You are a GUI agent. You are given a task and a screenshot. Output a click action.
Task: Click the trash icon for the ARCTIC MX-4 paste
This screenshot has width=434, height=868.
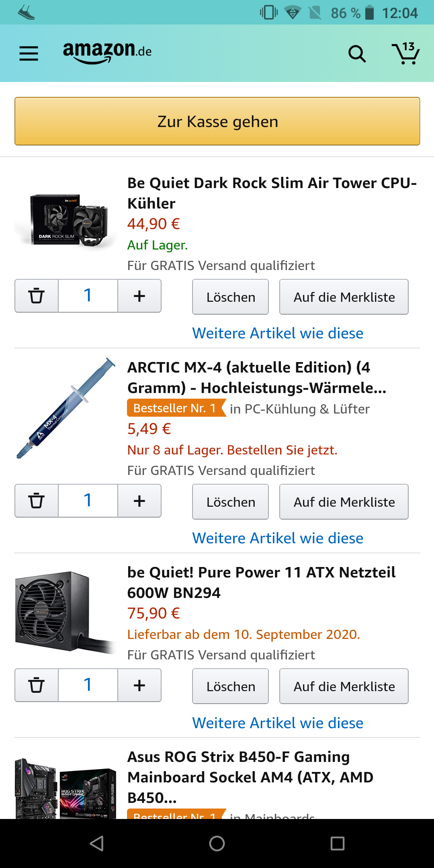click(x=36, y=501)
